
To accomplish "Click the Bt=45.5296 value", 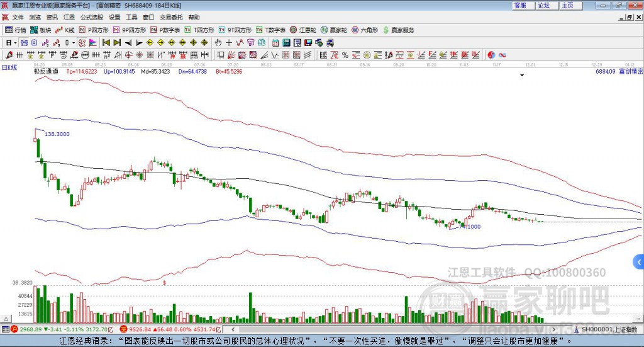I will pos(229,72).
